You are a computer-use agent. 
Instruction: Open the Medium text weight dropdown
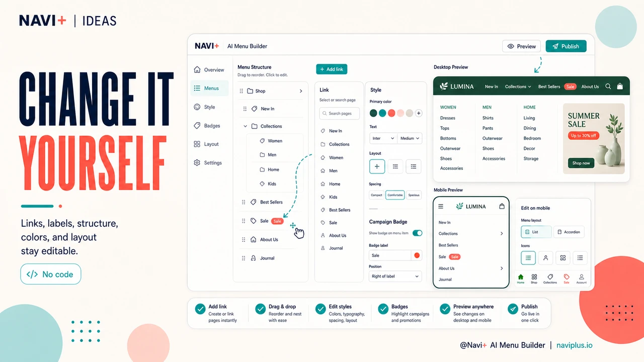pyautogui.click(x=410, y=138)
